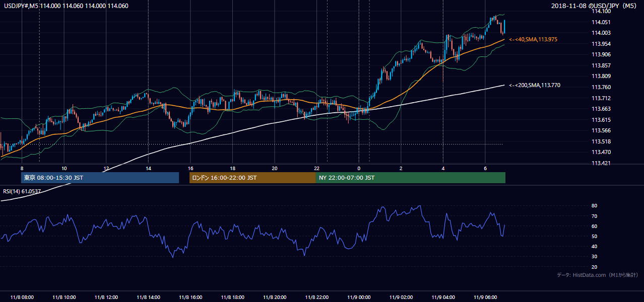Click bottom date label 11/8 16:00
Image resolution: width=644 pixels, height=302 pixels.
tap(190, 297)
